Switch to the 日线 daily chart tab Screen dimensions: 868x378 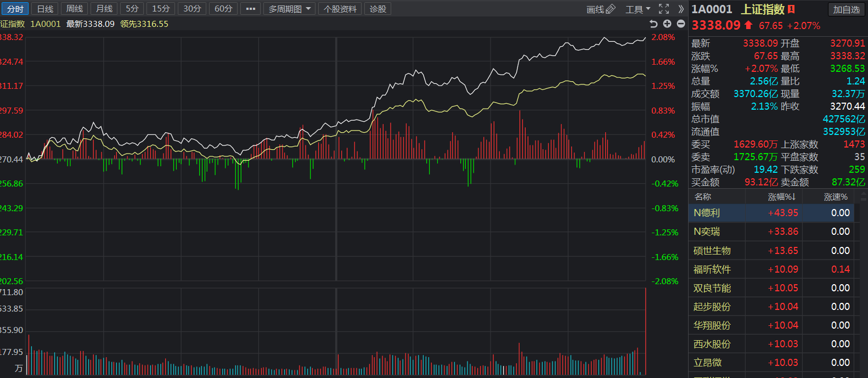[45, 9]
